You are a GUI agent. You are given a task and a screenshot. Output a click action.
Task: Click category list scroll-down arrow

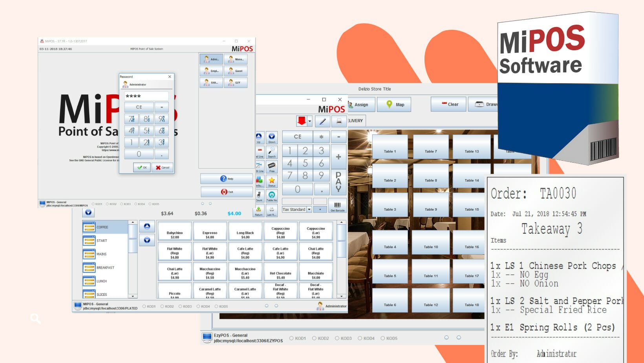(x=133, y=296)
